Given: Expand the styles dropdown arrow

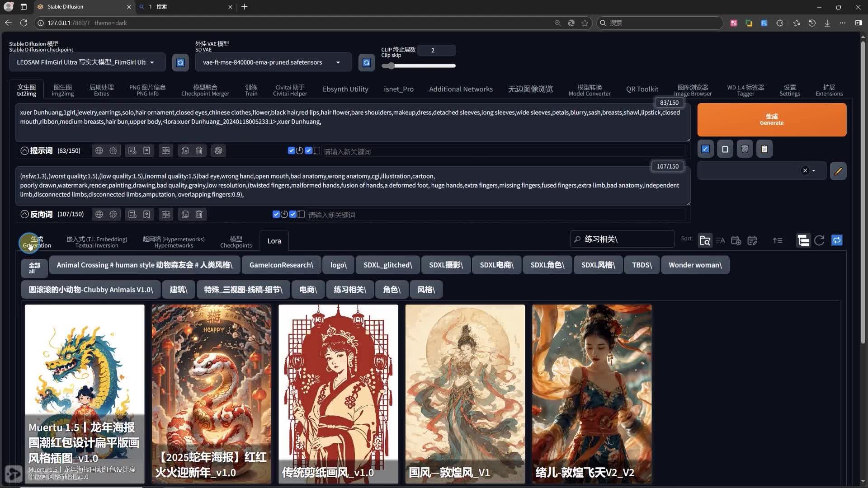Looking at the screenshot, I should tap(814, 171).
